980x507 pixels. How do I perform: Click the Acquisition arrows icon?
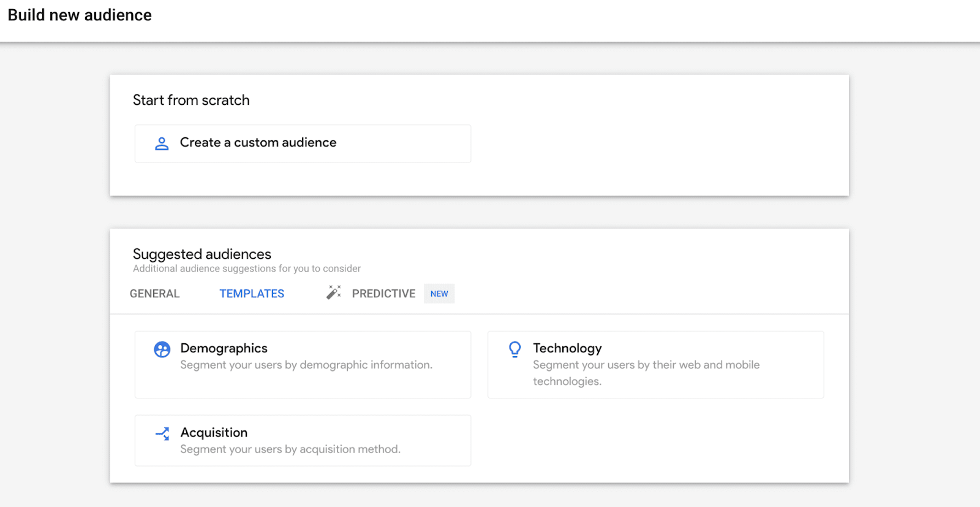click(162, 434)
